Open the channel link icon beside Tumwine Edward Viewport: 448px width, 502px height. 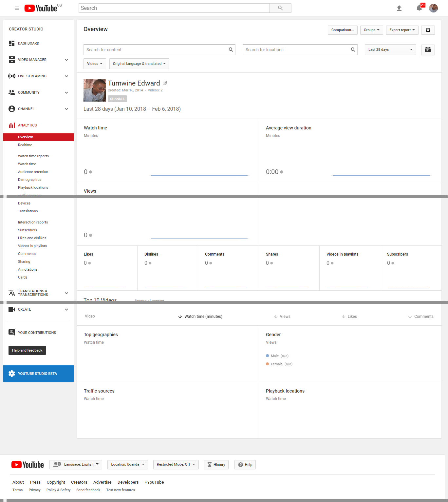(x=165, y=83)
